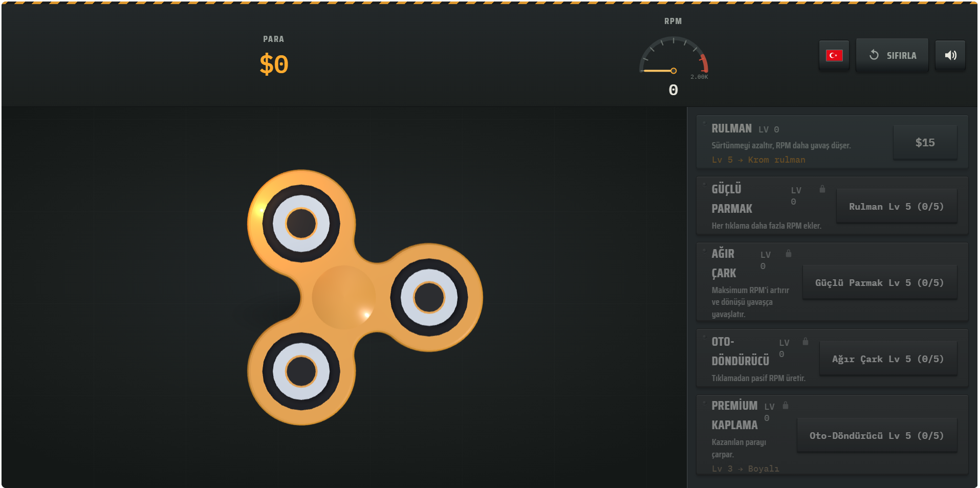Click the lock icon beside Premium Kaplama
980x488 pixels.
click(x=786, y=406)
